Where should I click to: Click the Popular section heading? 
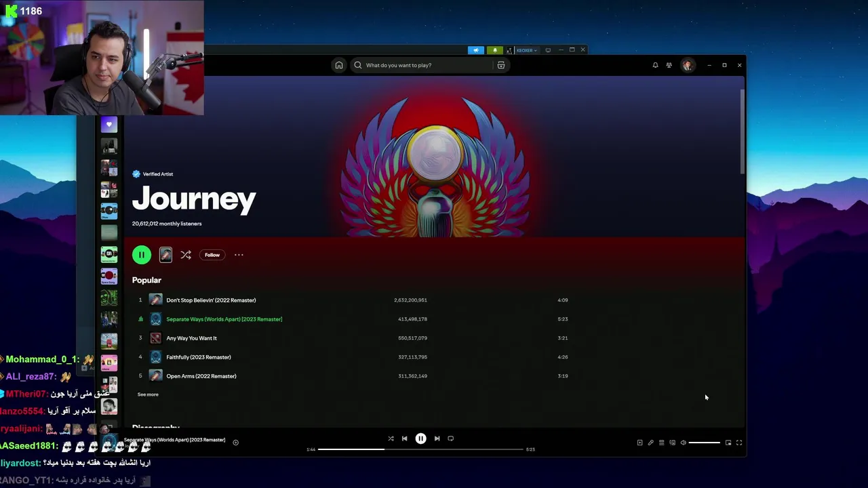[146, 280]
